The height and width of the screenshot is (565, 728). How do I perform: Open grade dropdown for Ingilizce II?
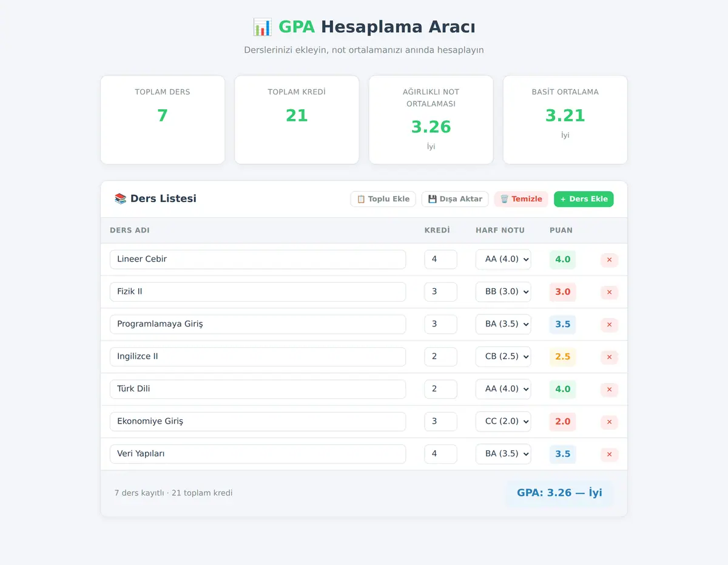tap(503, 357)
